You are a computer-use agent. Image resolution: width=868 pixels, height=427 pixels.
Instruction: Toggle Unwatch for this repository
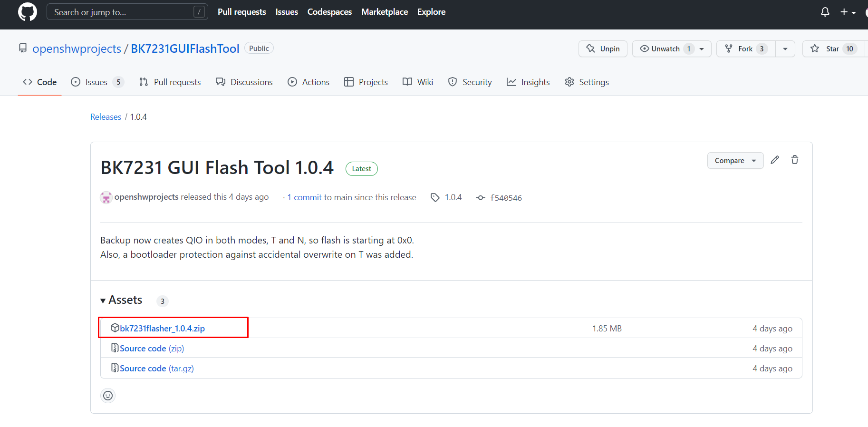(665, 49)
